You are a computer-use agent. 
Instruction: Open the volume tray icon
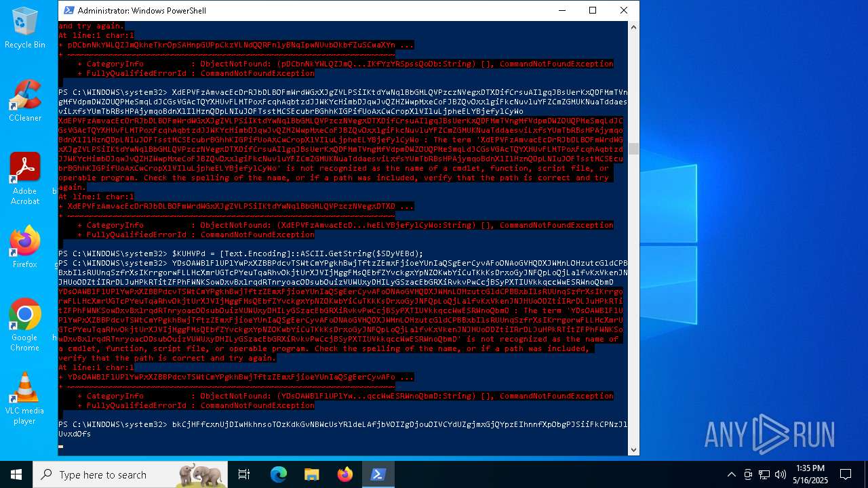coord(781,474)
